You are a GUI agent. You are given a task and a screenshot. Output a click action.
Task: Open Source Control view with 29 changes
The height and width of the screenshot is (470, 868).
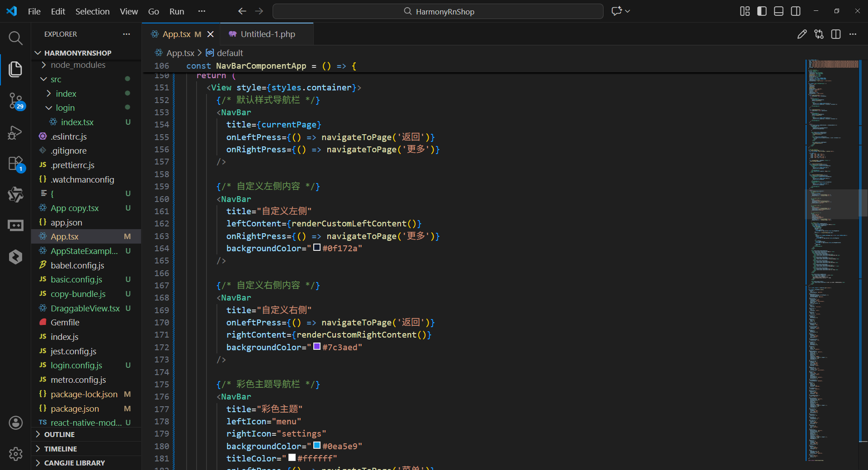(15, 101)
